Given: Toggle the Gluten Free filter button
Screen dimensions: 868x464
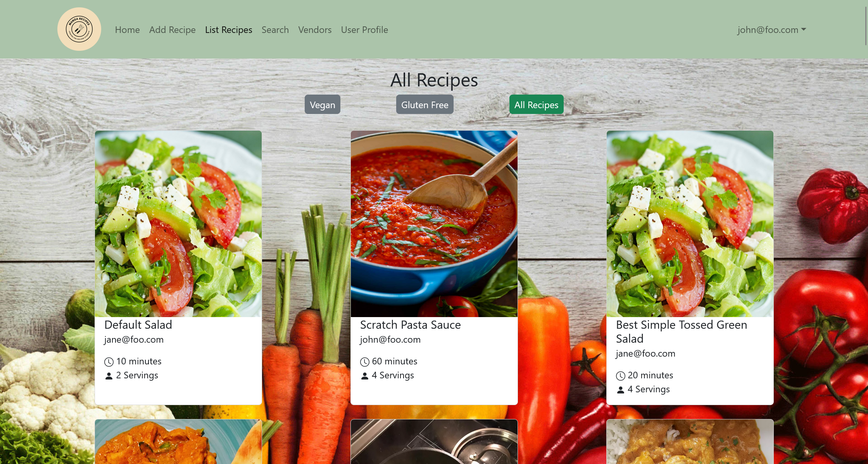Looking at the screenshot, I should tap(425, 105).
